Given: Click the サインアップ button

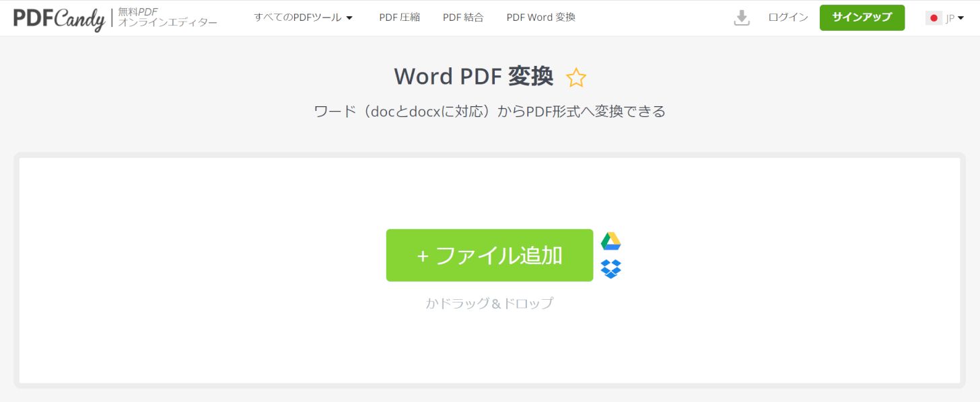Looking at the screenshot, I should [862, 17].
